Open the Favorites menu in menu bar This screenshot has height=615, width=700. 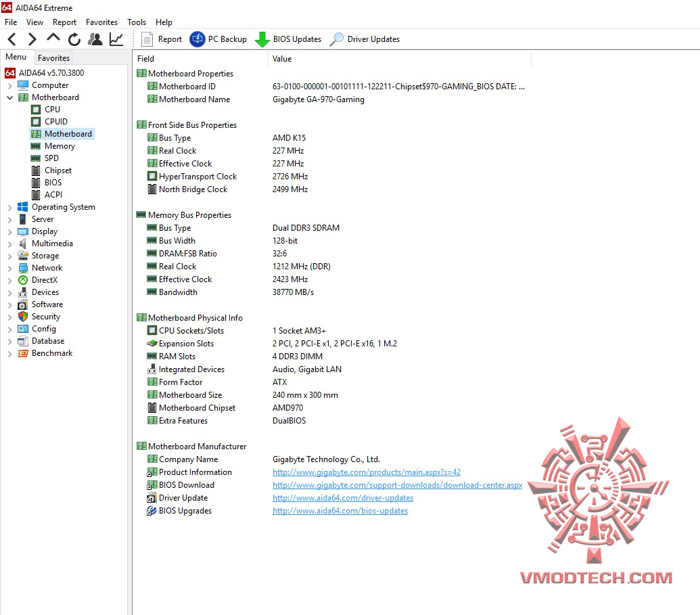(x=101, y=22)
